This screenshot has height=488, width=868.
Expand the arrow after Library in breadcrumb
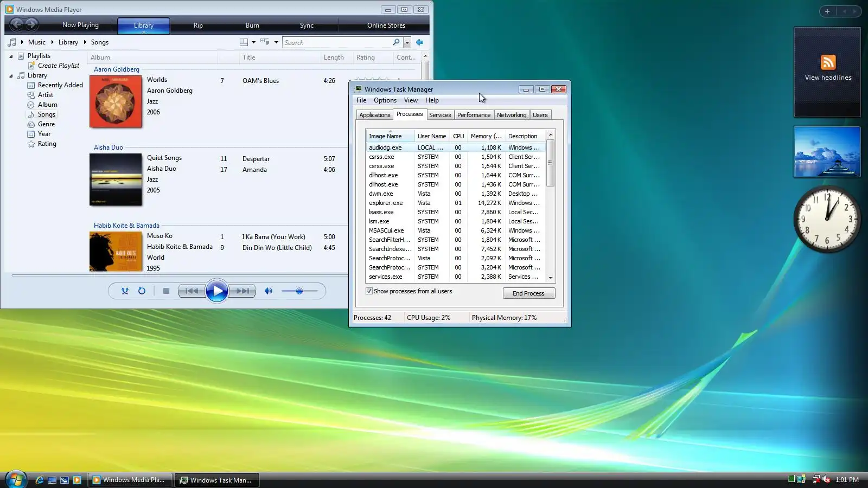tap(85, 42)
